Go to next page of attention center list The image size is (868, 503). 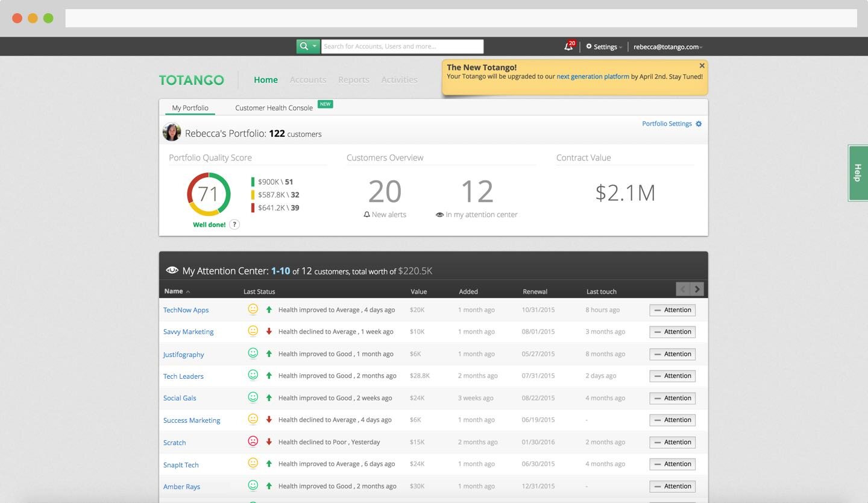697,289
